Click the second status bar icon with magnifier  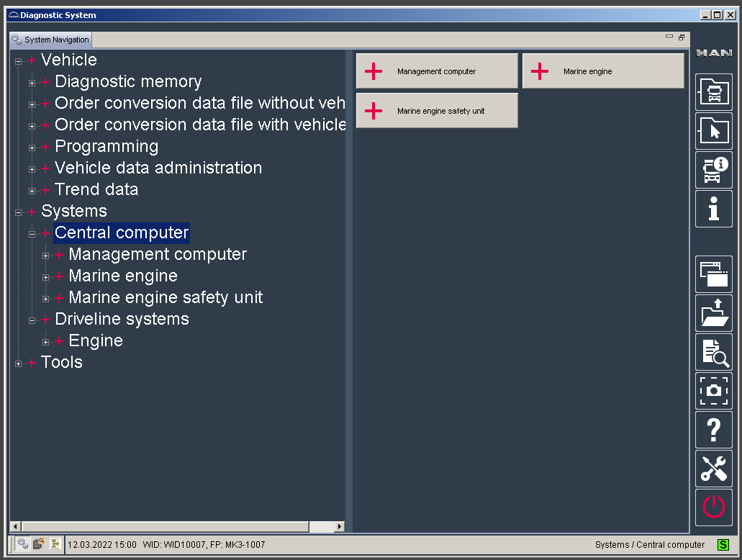(39, 544)
